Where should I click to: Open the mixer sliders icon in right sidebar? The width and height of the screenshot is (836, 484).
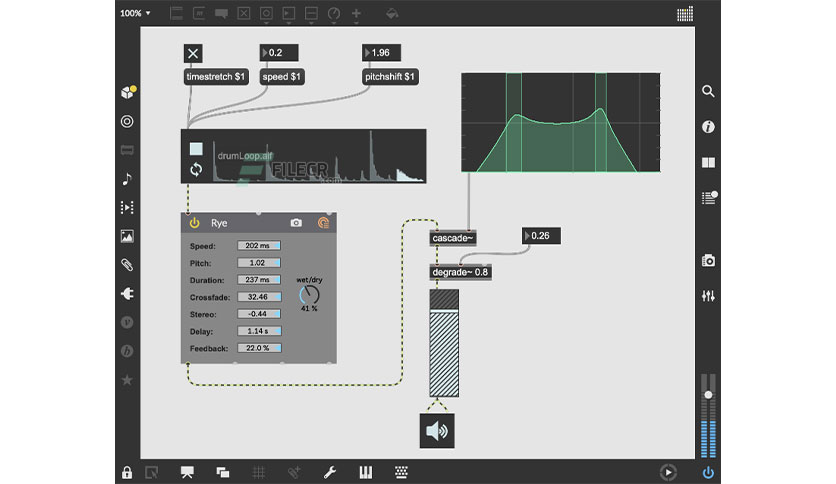pyautogui.click(x=708, y=297)
